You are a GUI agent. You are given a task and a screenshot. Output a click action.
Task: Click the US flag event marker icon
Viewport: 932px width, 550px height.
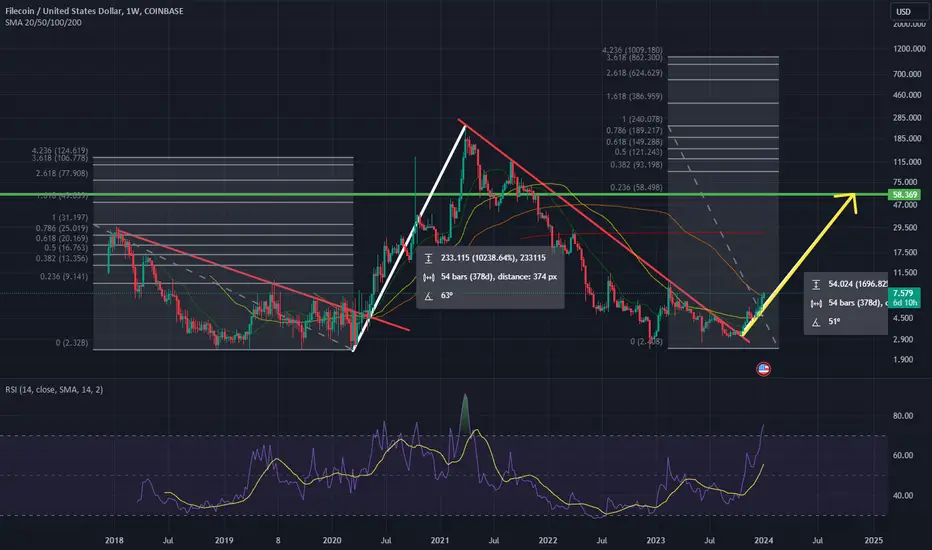[x=763, y=369]
